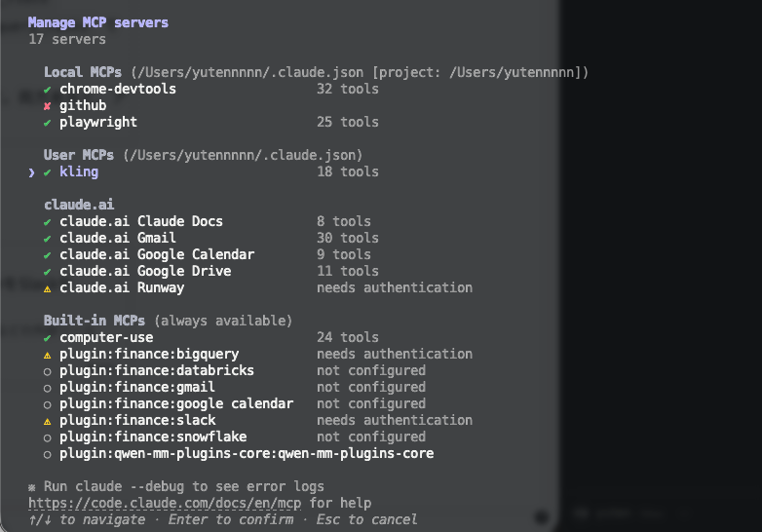762x532 pixels.
Task: Select claude.ai Runway server
Action: pyautogui.click(x=257, y=287)
